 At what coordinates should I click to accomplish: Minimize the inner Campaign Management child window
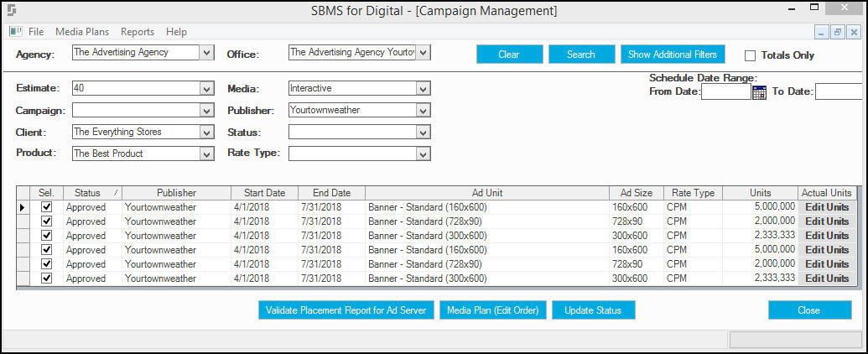[x=822, y=33]
